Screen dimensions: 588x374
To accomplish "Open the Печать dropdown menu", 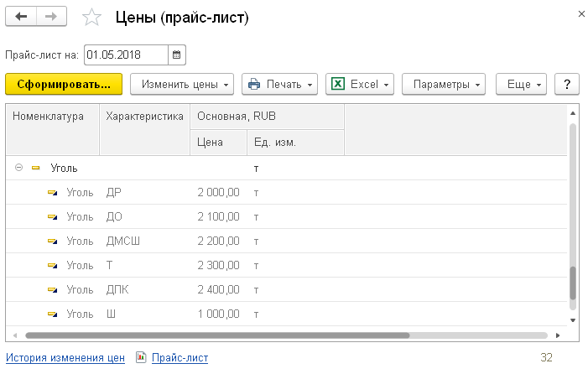I will (x=279, y=85).
